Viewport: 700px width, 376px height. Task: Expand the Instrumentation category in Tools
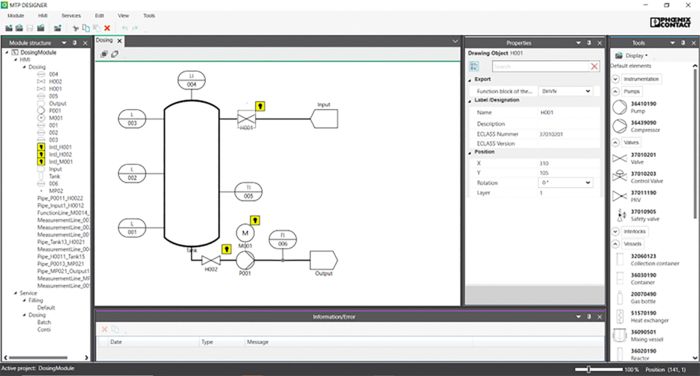pyautogui.click(x=615, y=79)
